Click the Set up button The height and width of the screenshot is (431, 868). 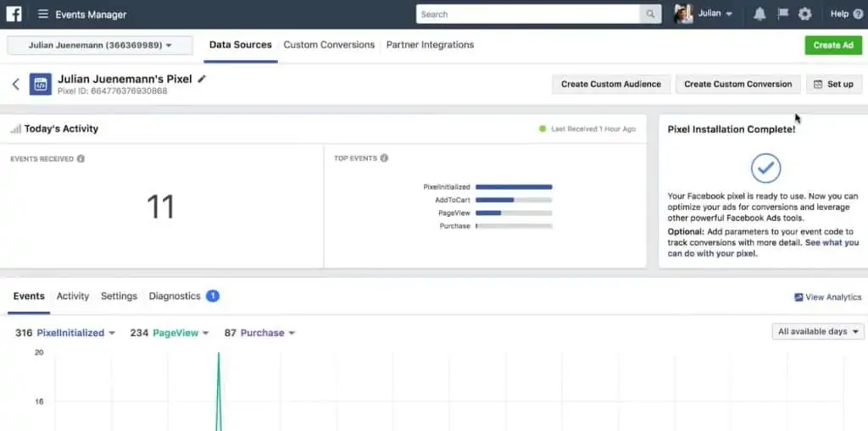pyautogui.click(x=834, y=84)
